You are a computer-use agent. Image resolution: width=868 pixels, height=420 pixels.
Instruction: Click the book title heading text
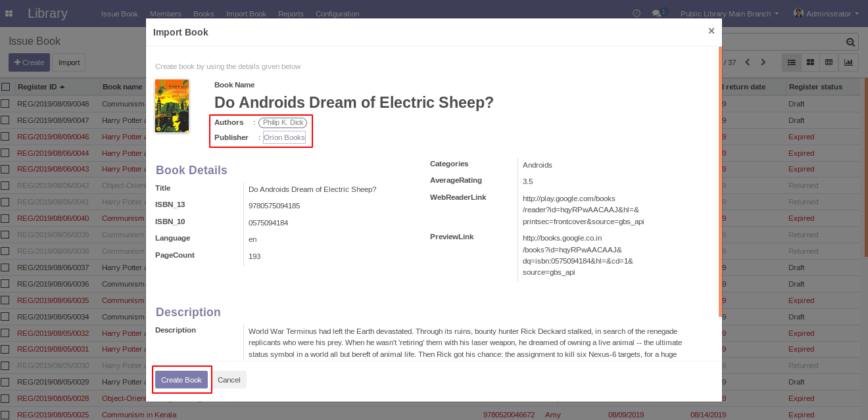354,103
